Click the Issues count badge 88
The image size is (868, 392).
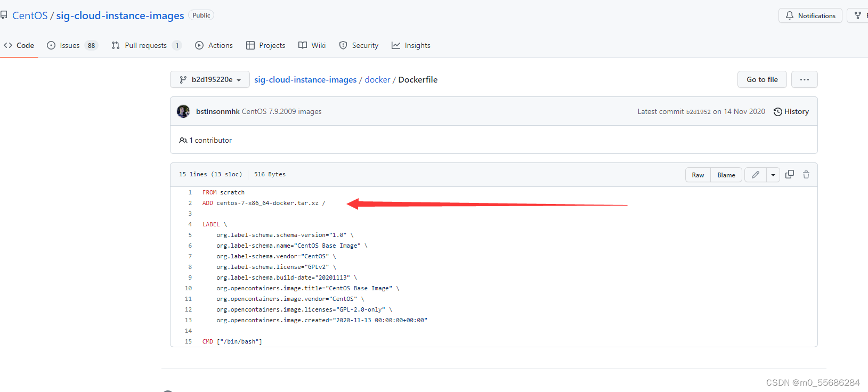tap(92, 45)
